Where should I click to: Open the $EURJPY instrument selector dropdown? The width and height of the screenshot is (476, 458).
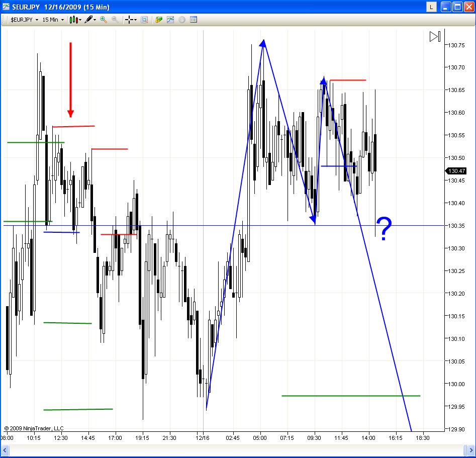(24, 20)
